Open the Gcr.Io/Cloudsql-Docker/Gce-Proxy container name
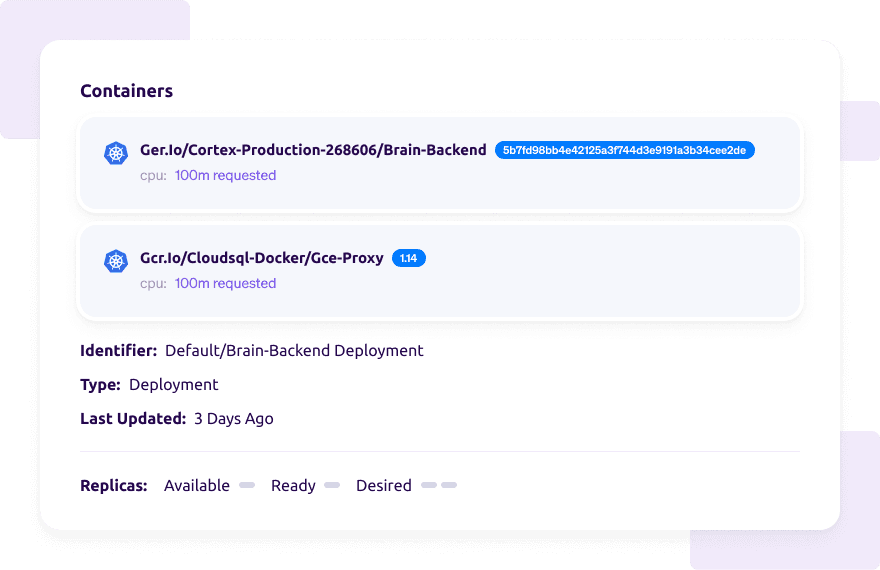This screenshot has width=880, height=570. pyautogui.click(x=262, y=258)
